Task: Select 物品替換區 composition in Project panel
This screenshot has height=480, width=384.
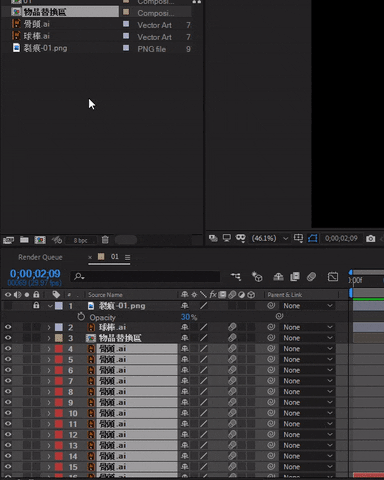Action: click(x=45, y=12)
